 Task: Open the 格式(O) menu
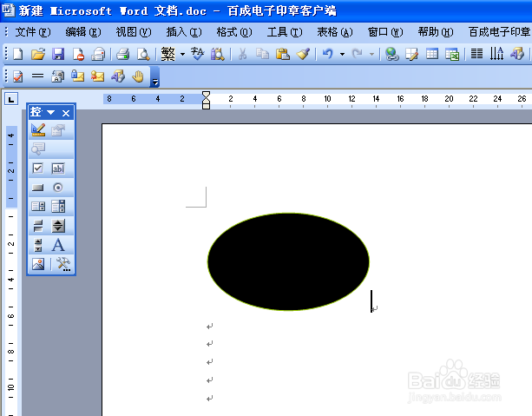[x=234, y=32]
